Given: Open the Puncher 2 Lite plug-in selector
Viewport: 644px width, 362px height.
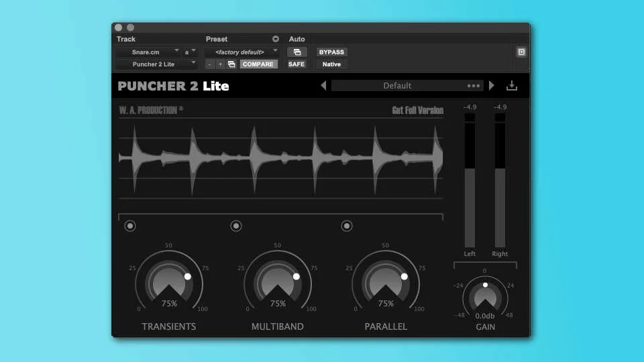Looking at the screenshot, I should [156, 64].
